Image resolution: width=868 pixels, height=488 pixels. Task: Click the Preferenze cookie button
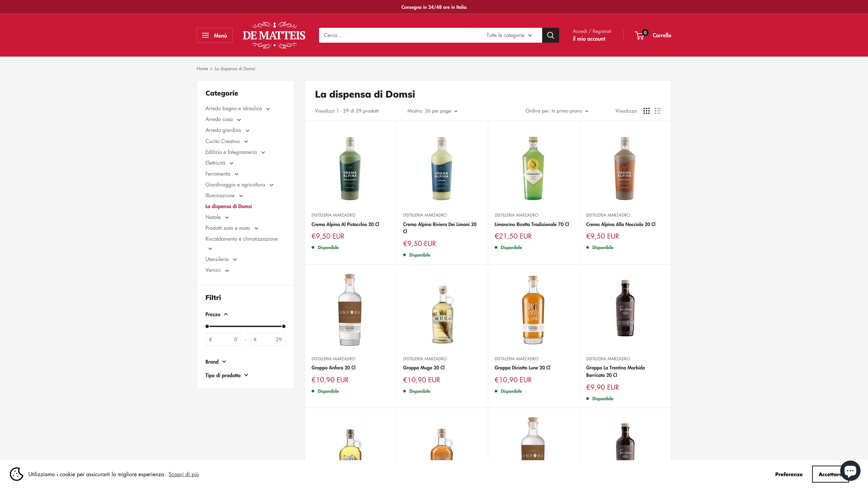click(788, 474)
